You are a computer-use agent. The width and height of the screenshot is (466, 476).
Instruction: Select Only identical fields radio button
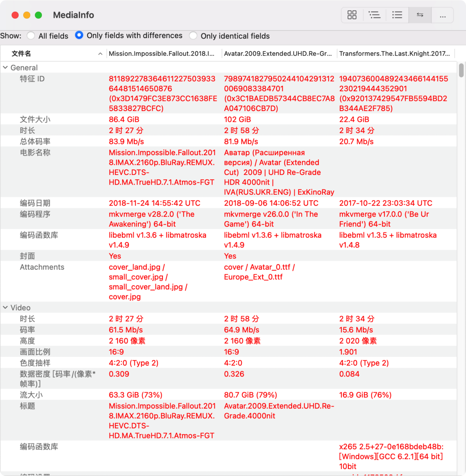pos(193,36)
